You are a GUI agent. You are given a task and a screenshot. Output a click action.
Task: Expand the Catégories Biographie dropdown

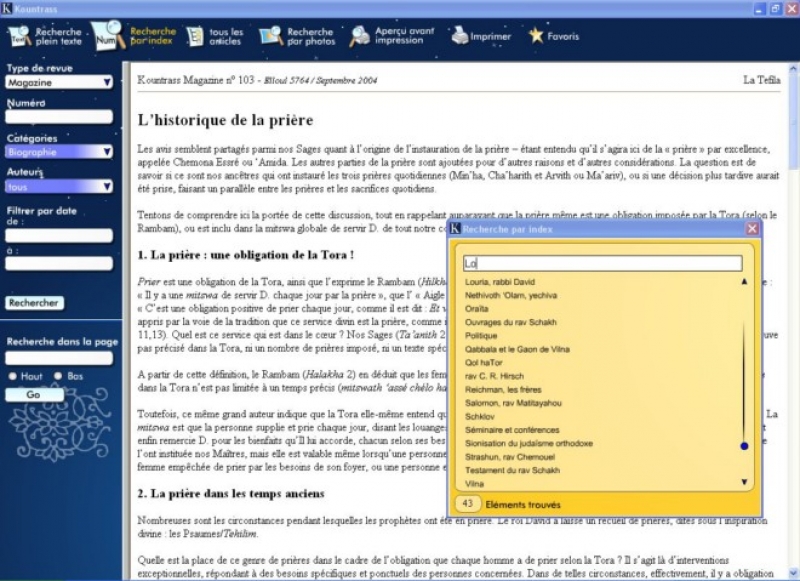[x=59, y=151]
